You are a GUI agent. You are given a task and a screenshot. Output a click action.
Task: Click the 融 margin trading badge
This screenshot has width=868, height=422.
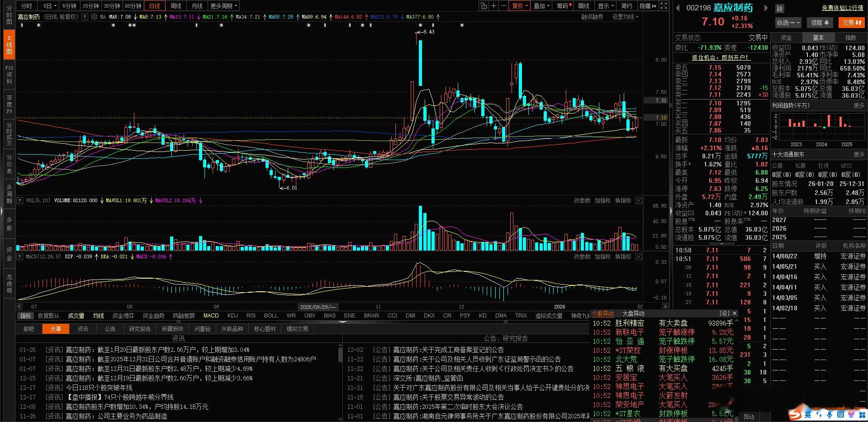[x=779, y=8]
